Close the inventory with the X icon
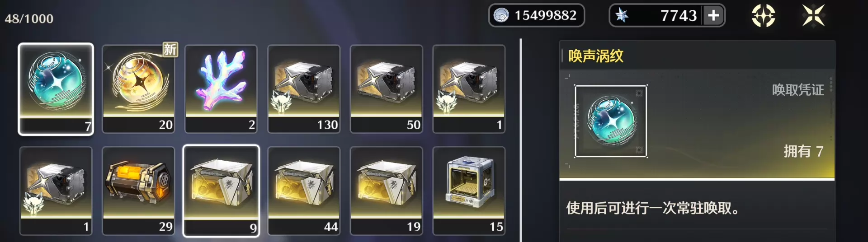This screenshot has width=868, height=242. click(x=813, y=15)
